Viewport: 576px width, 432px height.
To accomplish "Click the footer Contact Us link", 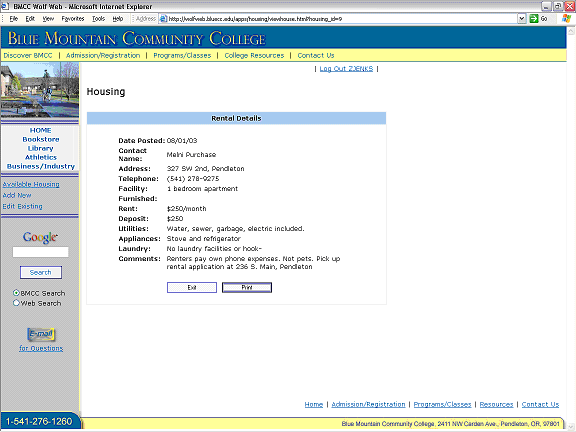I will pyautogui.click(x=540, y=404).
